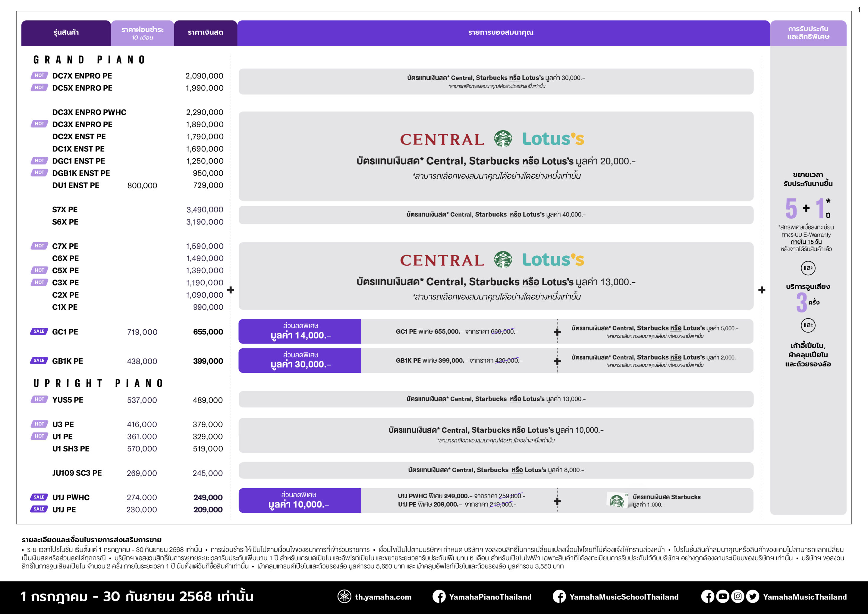
Task: Click the HOT badge beside C5X PE
Action: 39,270
